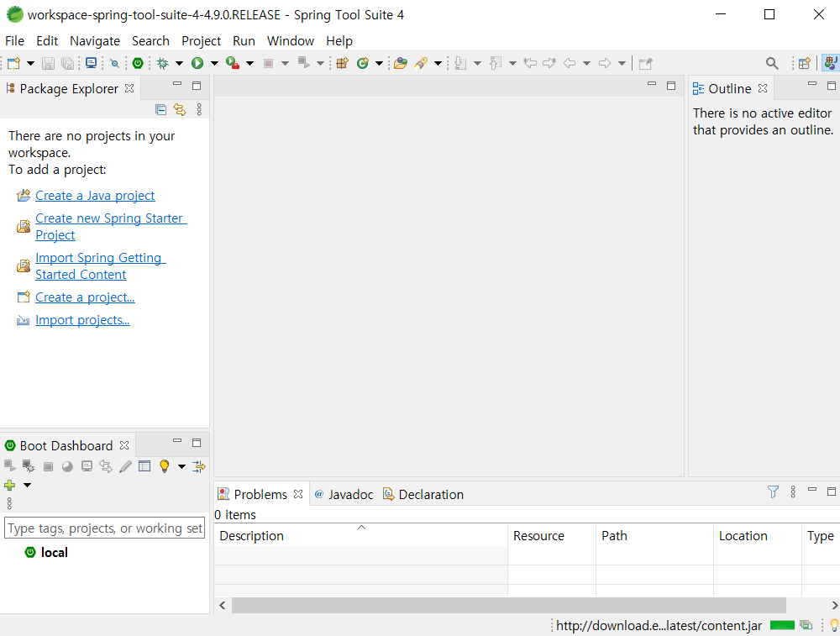Click Boot Dashboard pencil edit icon
The height and width of the screenshot is (636, 840).
[125, 466]
